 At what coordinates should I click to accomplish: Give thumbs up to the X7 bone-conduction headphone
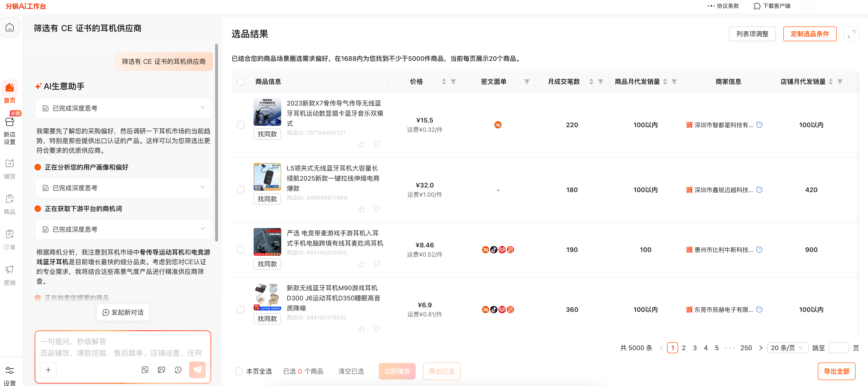tap(362, 144)
